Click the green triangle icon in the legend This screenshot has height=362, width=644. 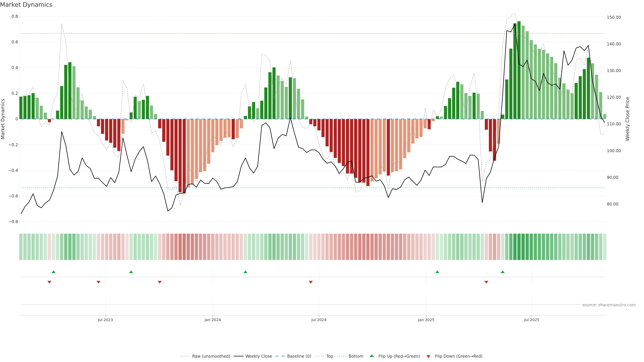(x=372, y=356)
